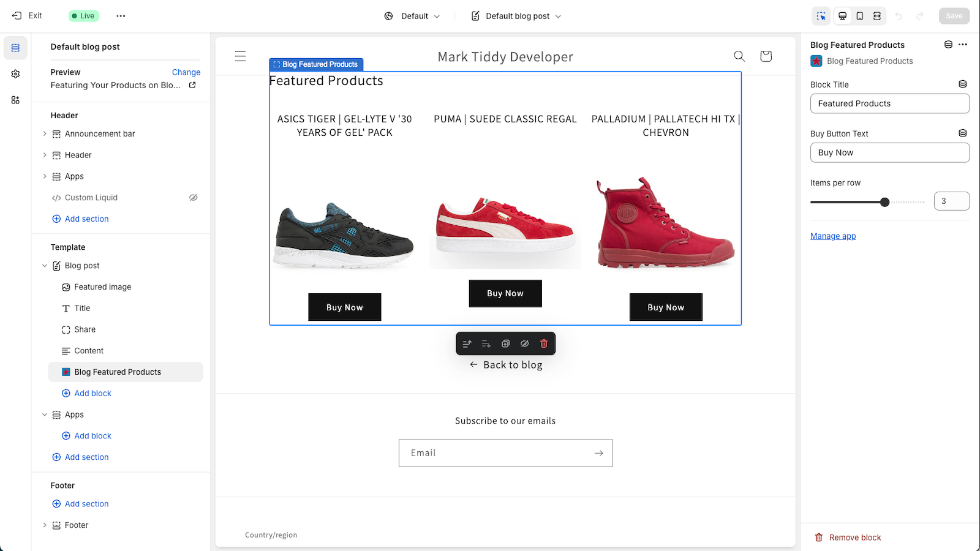Expand the Footer section chevron
Screen dimensions: 980x551
pos(45,525)
